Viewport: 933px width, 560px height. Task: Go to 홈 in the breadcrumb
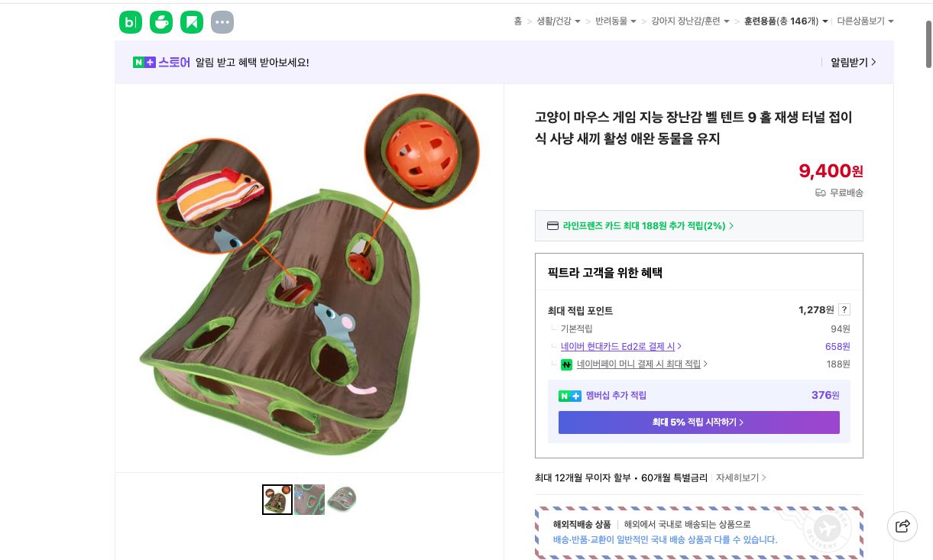517,21
